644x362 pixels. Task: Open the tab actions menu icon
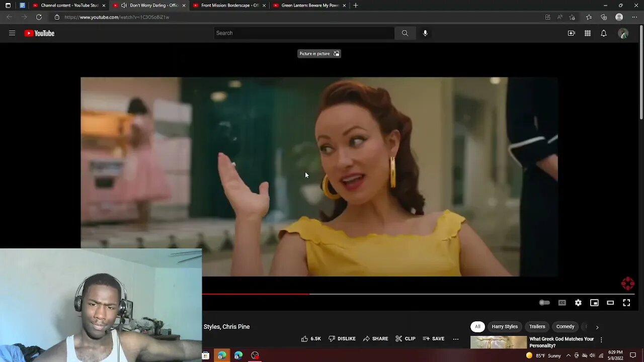pos(8,6)
